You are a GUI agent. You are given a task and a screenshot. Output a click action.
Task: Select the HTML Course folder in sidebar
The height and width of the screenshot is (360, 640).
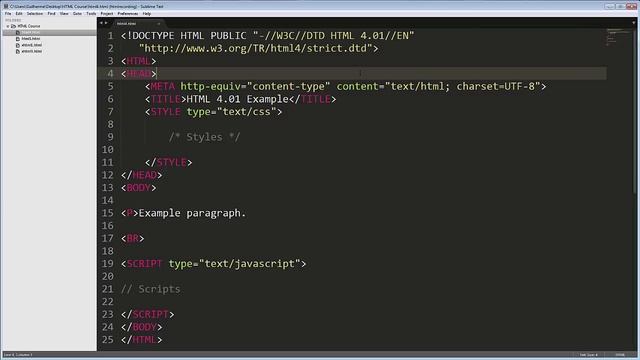click(x=29, y=26)
